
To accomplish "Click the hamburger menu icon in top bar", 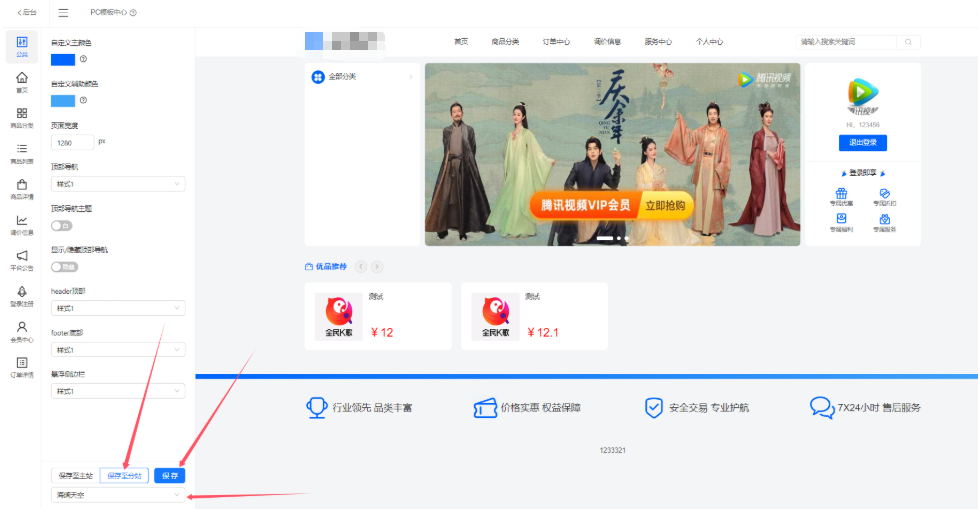I will pos(64,13).
